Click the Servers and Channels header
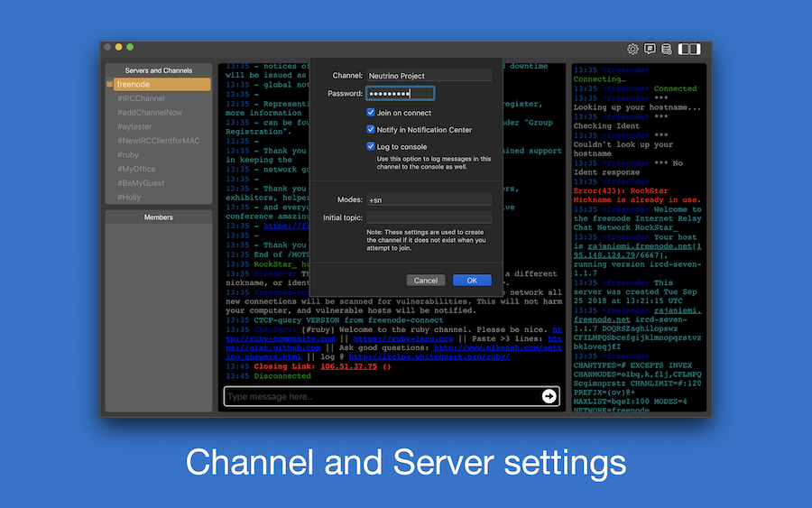 [159, 70]
